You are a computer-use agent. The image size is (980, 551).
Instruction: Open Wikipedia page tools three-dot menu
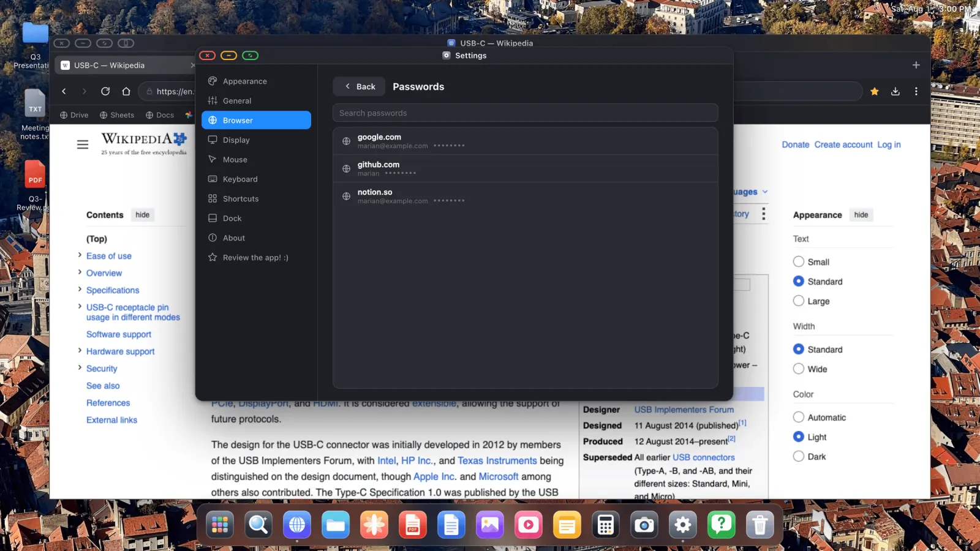(763, 214)
